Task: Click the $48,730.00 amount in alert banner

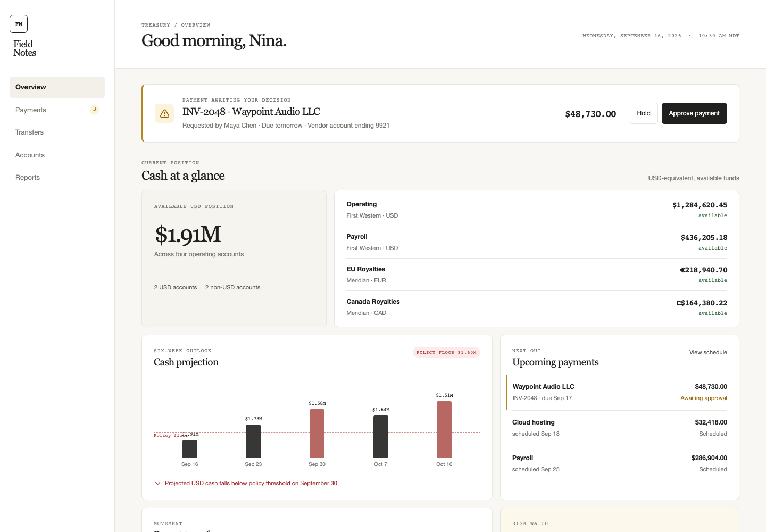Action: pos(590,114)
